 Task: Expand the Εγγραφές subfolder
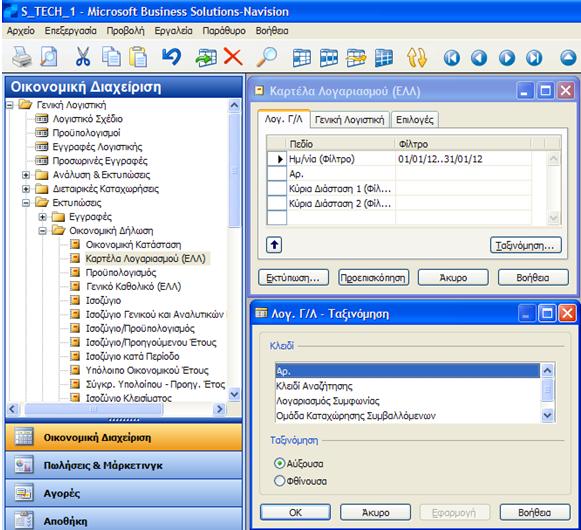point(43,217)
